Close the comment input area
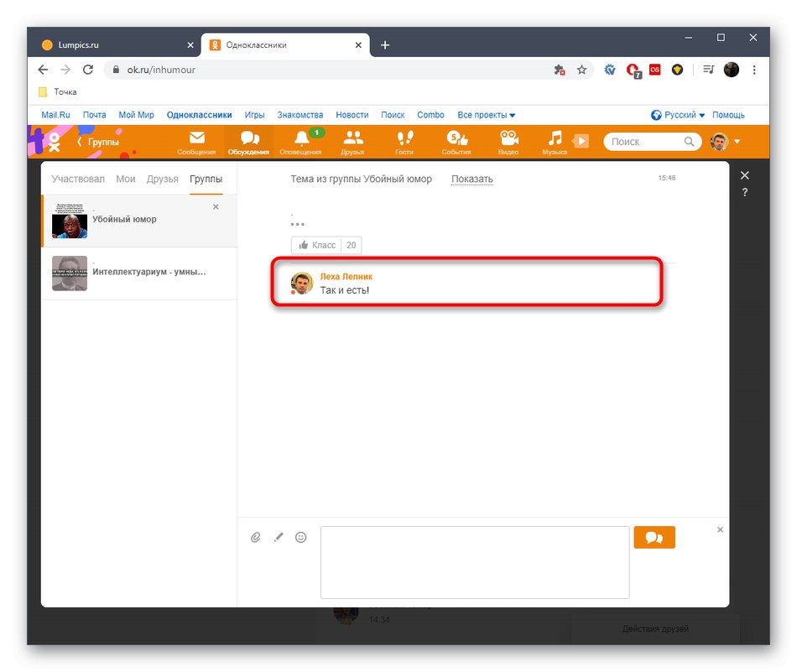The height and width of the screenshot is (672, 797). click(x=721, y=529)
